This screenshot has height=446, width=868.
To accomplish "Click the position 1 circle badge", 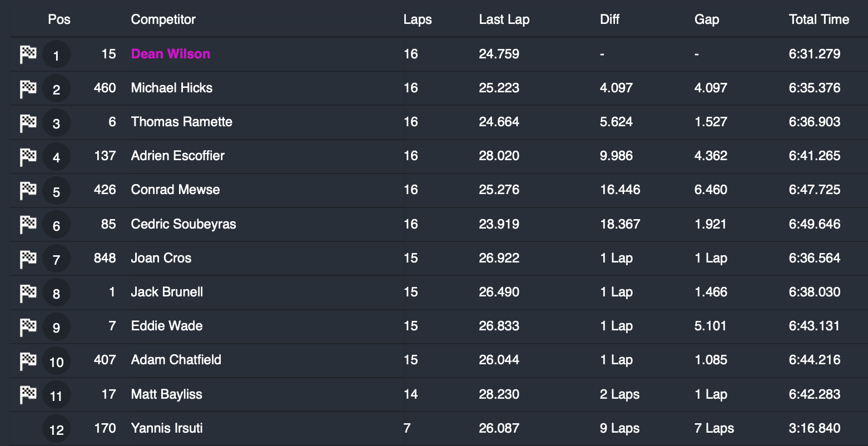I will click(56, 55).
